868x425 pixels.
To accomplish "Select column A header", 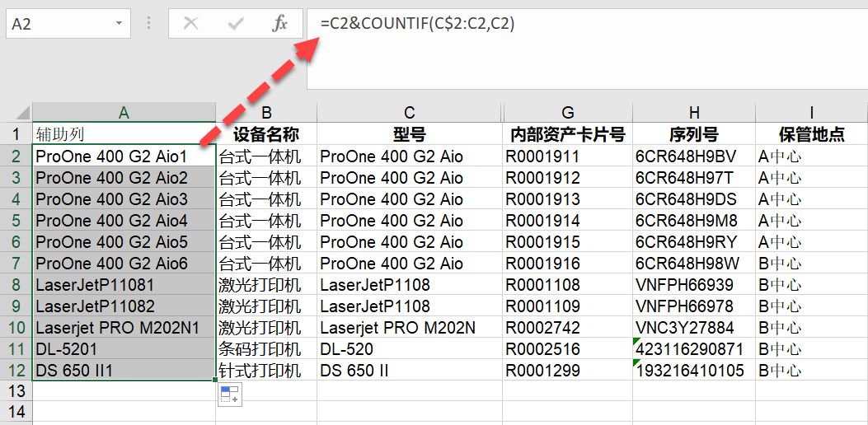I will pos(124,112).
